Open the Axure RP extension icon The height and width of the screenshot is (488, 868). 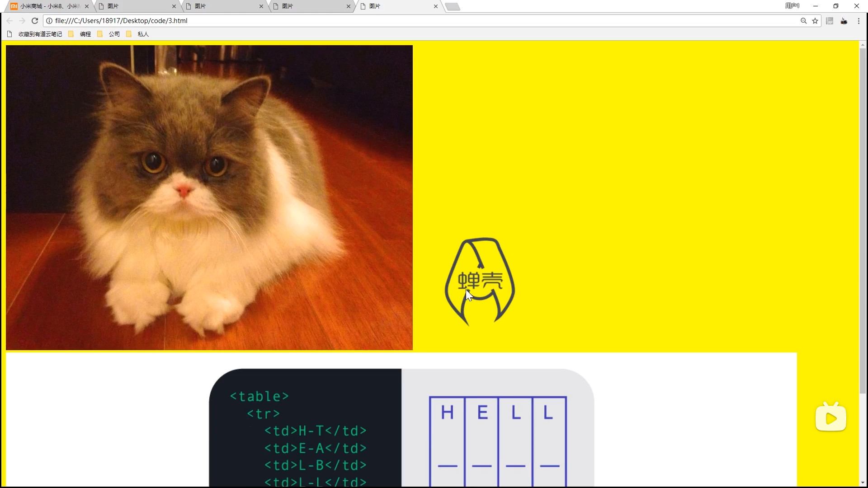[x=830, y=21]
